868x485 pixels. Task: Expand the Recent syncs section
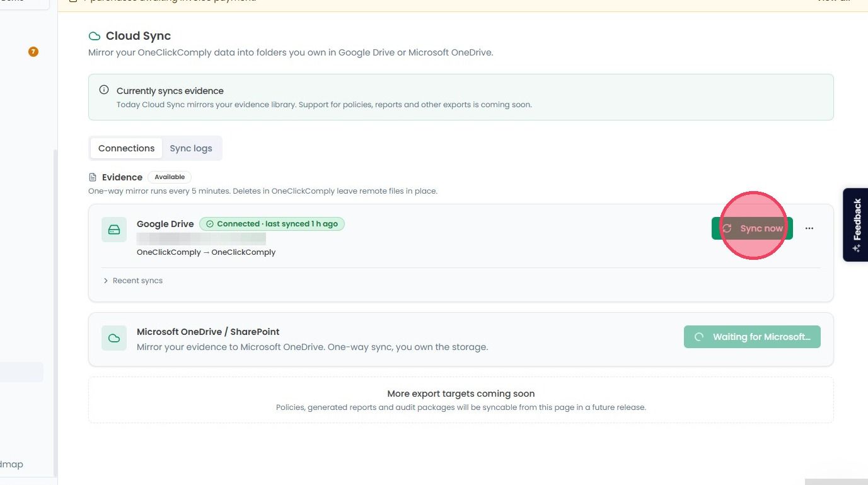[133, 281]
